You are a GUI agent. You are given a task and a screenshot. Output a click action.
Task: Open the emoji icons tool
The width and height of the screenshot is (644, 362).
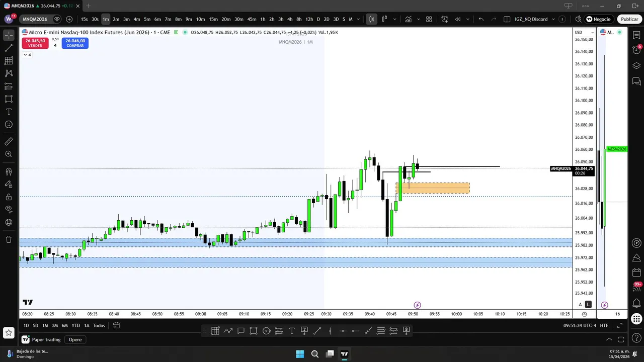9,124
